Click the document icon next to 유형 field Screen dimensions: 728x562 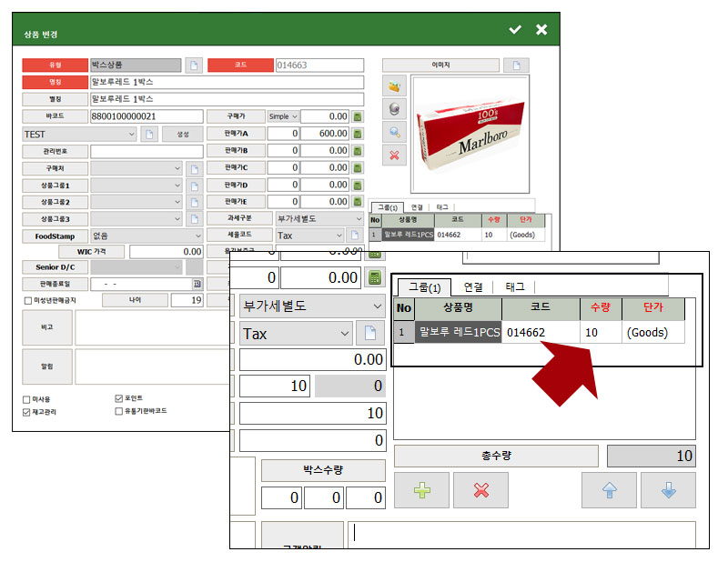(x=194, y=65)
